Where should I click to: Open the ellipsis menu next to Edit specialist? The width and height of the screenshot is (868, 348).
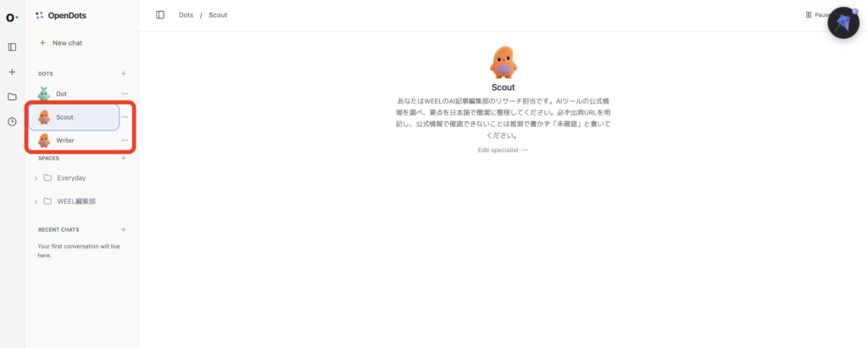(x=525, y=150)
